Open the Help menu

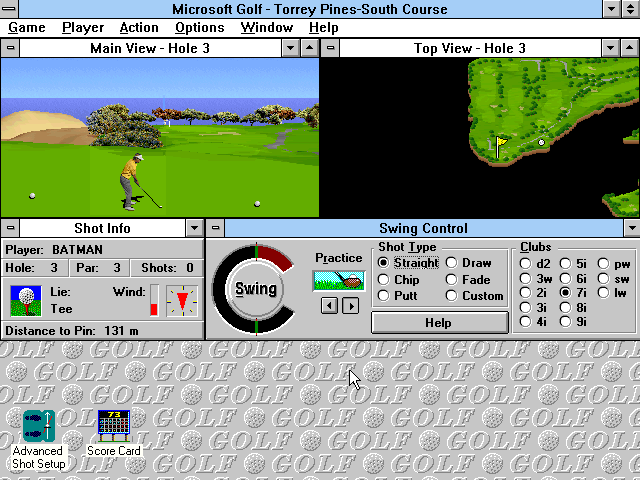[x=323, y=27]
